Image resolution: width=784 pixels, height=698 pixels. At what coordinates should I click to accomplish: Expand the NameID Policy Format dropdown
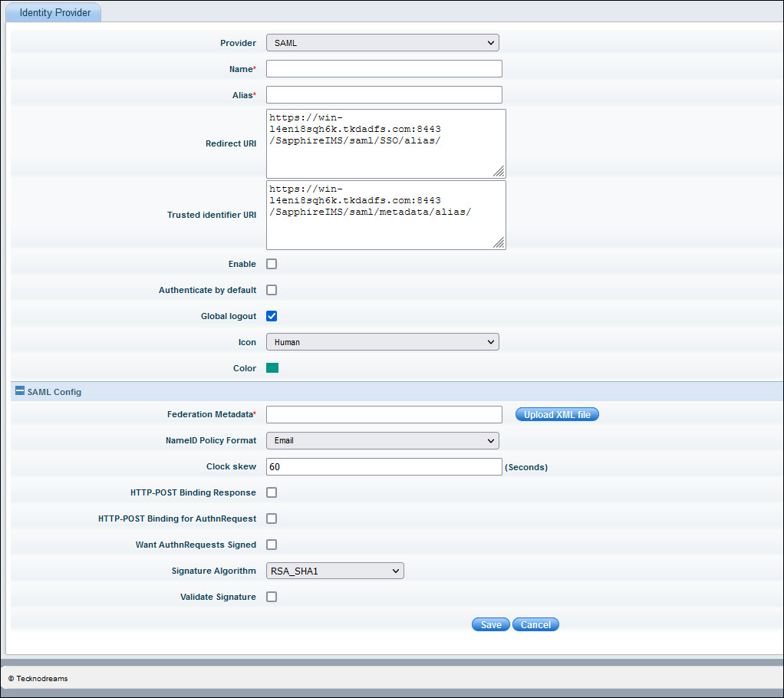click(382, 440)
